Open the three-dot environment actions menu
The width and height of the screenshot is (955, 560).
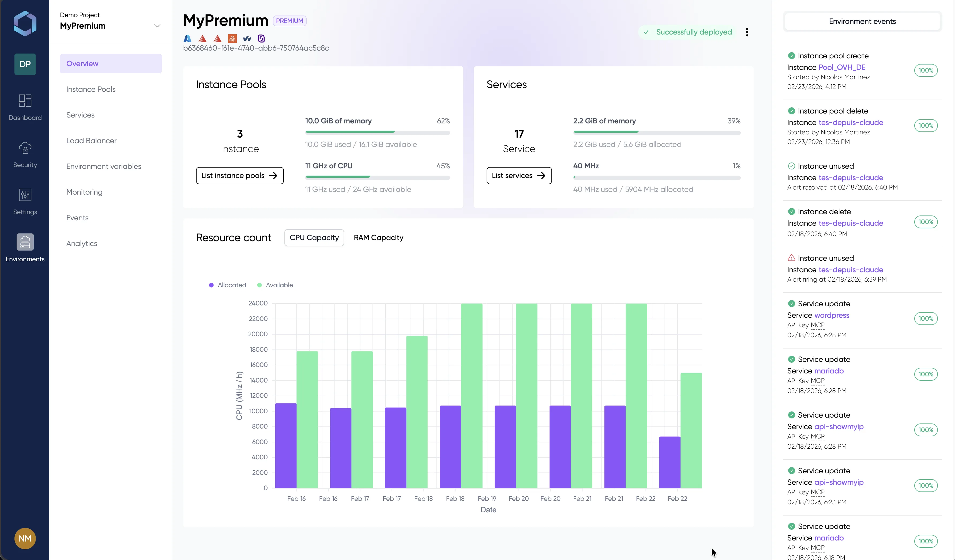[x=747, y=32]
